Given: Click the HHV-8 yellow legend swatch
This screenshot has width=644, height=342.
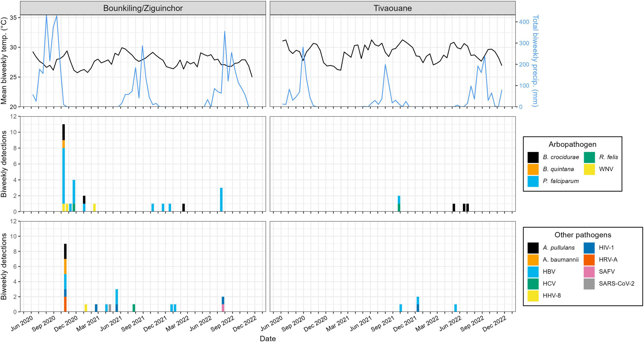Looking at the screenshot, I should [533, 296].
